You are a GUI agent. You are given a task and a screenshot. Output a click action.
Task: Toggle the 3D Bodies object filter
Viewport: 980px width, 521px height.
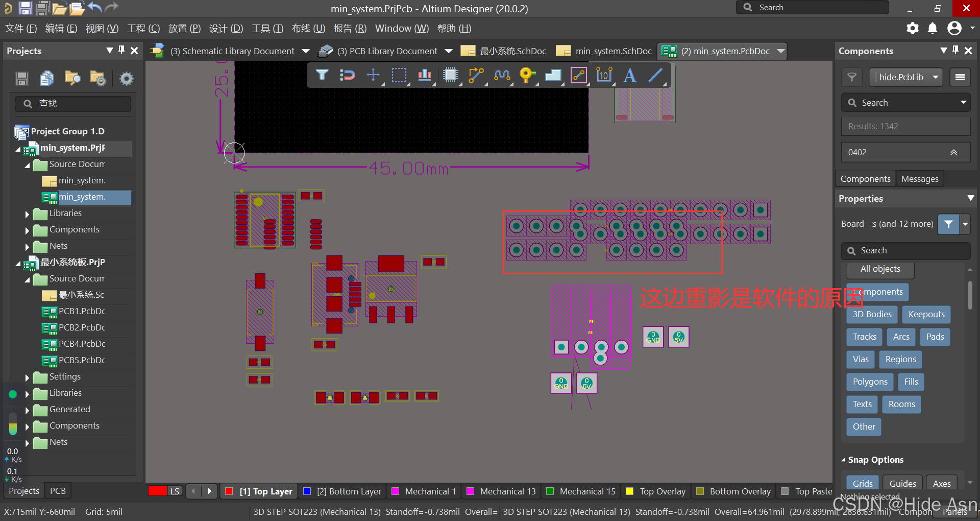(872, 314)
